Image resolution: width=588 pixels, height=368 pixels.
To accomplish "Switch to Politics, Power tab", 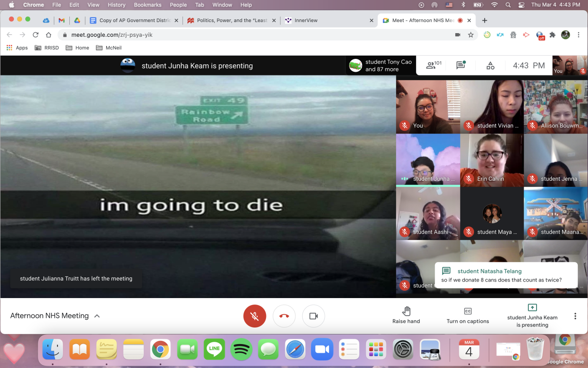I will (232, 20).
